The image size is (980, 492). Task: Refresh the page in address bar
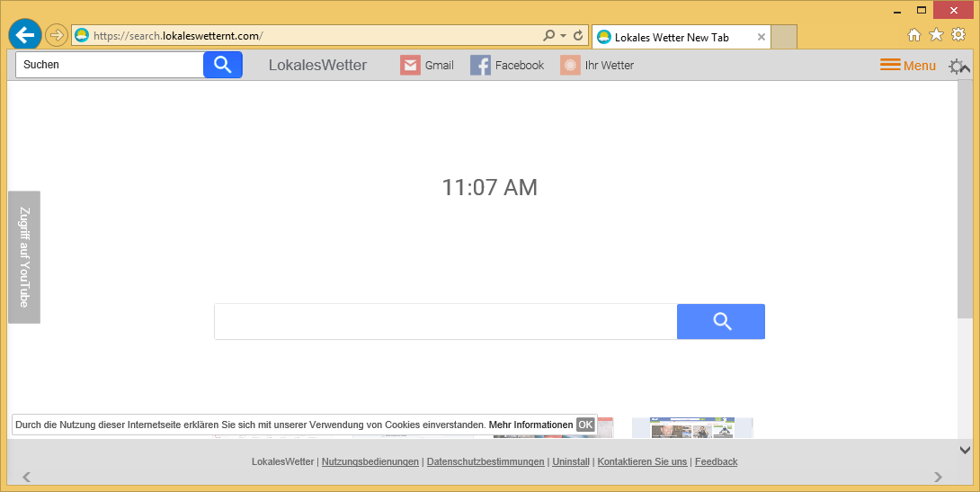[578, 36]
